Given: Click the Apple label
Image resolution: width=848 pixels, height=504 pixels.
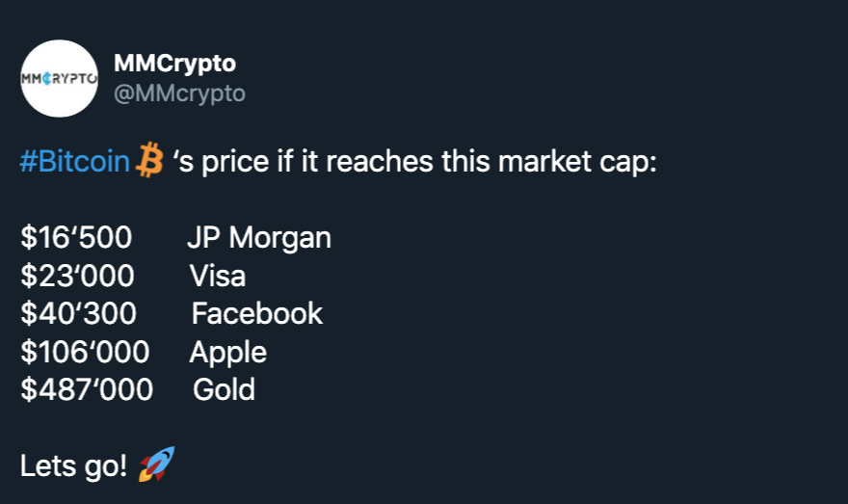Looking at the screenshot, I should 228,352.
